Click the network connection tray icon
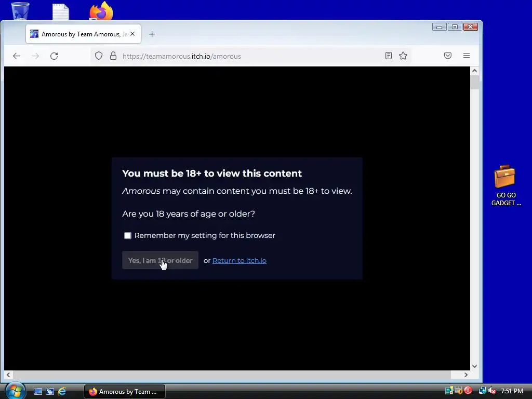 click(x=482, y=391)
